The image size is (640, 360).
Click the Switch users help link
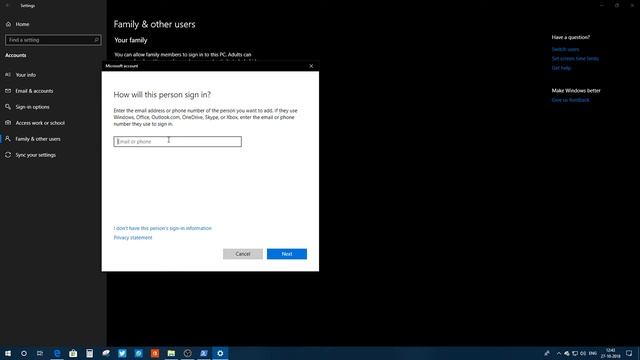point(565,49)
